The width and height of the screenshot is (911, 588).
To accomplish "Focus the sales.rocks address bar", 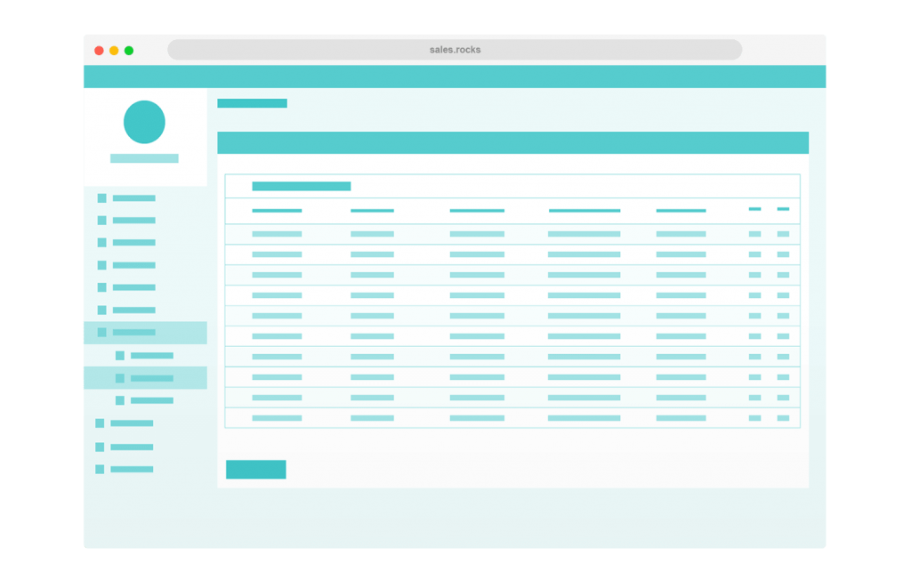I will tap(455, 50).
